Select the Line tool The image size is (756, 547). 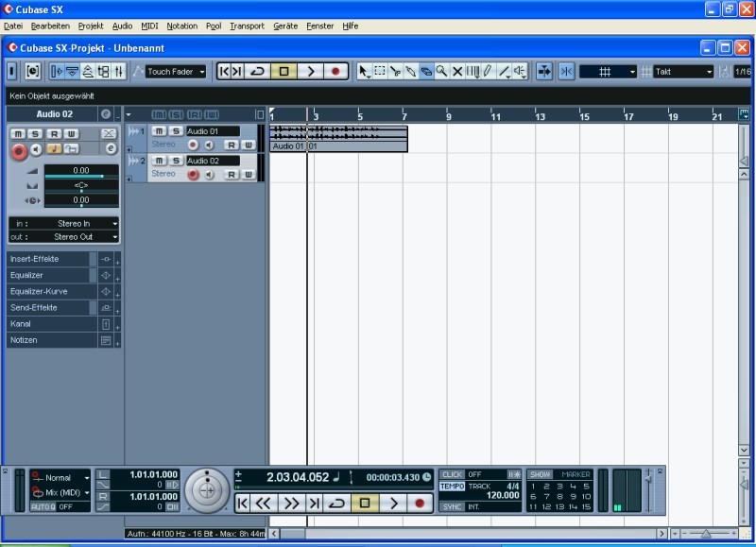click(x=504, y=72)
